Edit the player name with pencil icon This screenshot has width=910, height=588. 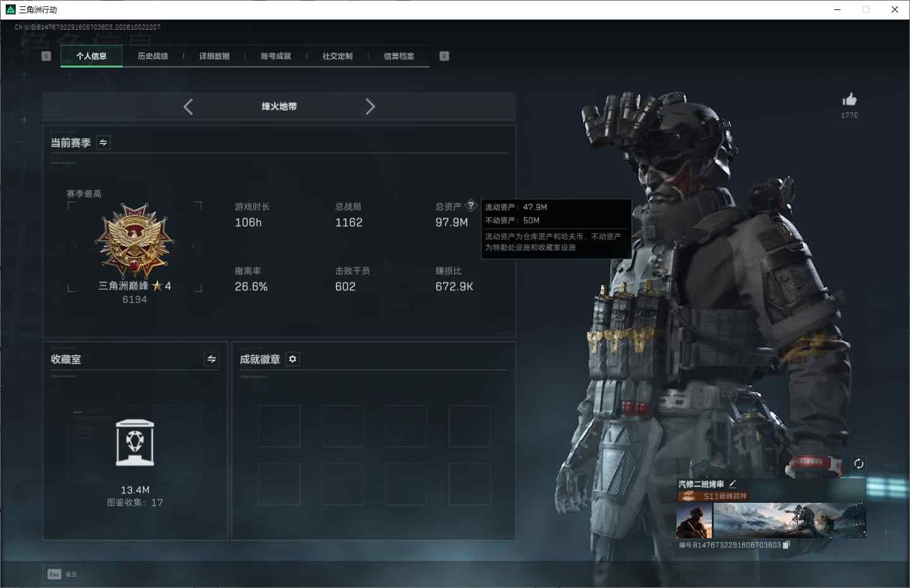pyautogui.click(x=733, y=484)
